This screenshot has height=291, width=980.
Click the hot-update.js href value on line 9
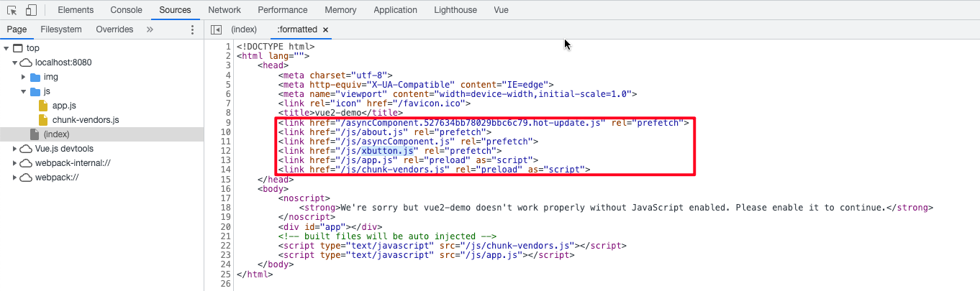pos(470,123)
